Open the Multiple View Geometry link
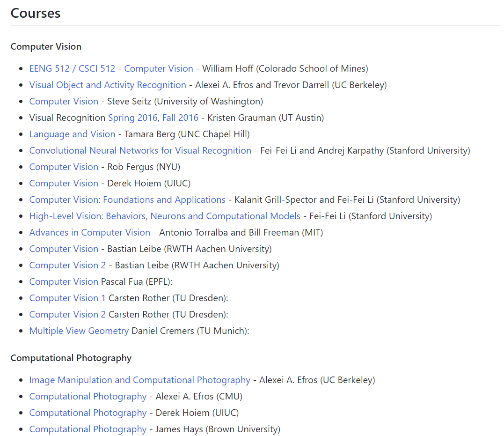504x436 pixels. point(79,331)
